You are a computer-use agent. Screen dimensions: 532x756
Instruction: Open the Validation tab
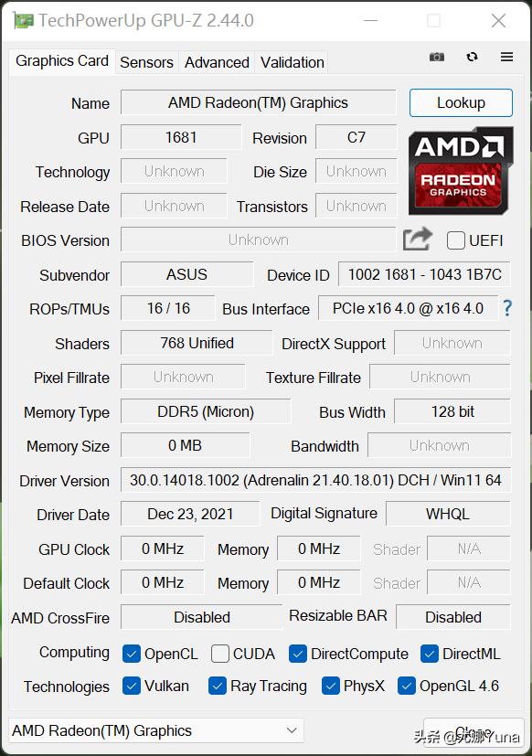tap(292, 62)
